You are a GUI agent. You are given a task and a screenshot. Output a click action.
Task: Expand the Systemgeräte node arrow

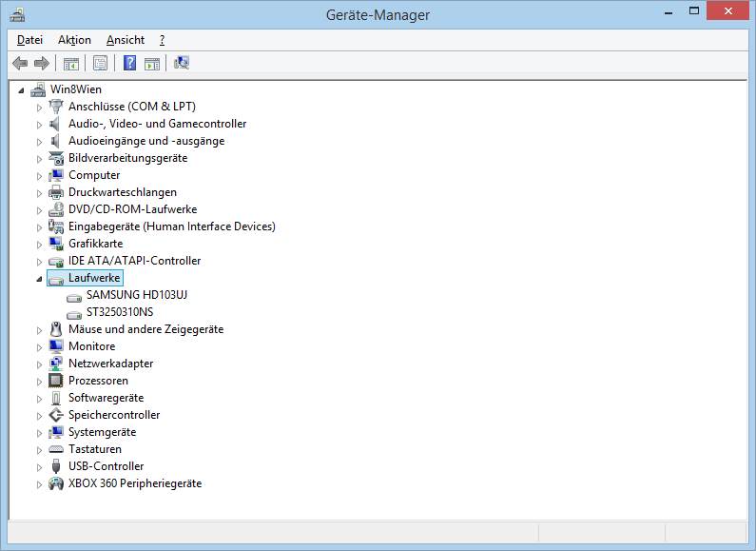pos(39,433)
